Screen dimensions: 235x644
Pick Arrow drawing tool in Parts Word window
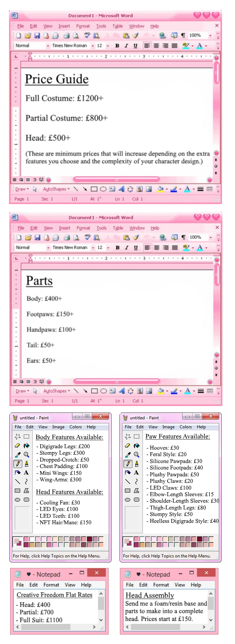click(x=85, y=391)
